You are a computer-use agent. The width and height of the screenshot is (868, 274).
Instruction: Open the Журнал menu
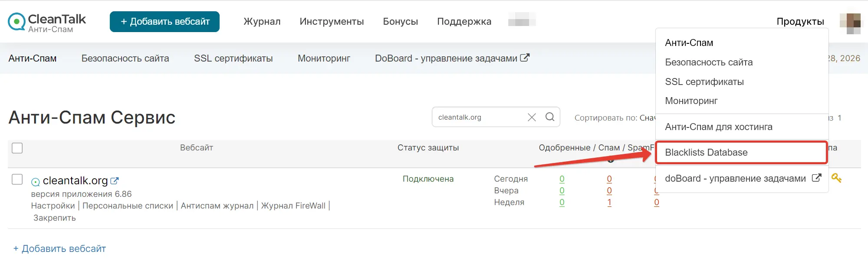pos(262,22)
